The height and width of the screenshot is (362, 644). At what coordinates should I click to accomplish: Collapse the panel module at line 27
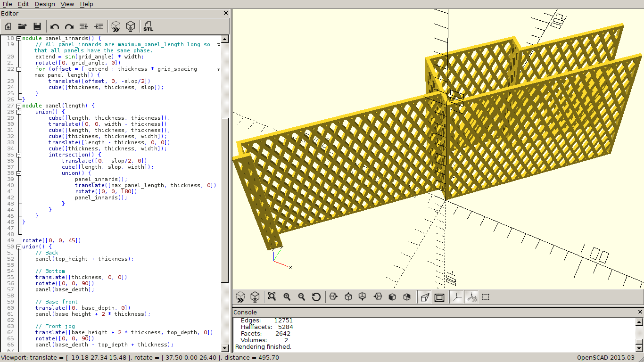coord(18,106)
